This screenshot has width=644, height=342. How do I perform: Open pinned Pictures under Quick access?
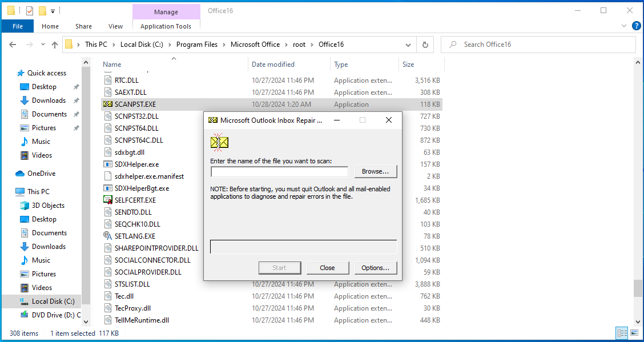[43, 128]
